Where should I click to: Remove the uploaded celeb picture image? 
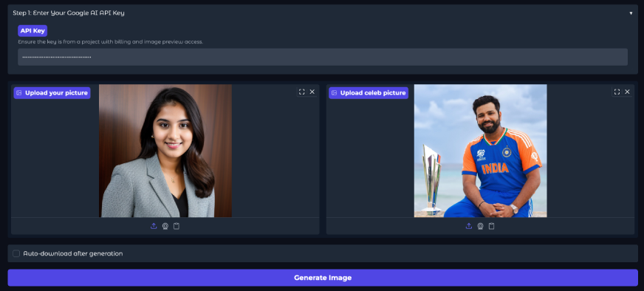627,92
